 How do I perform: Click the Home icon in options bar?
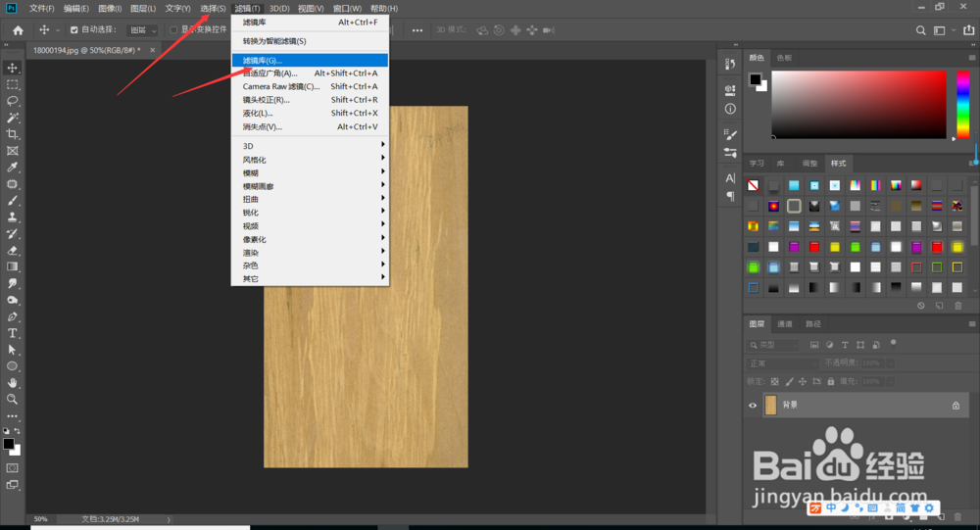(18, 30)
